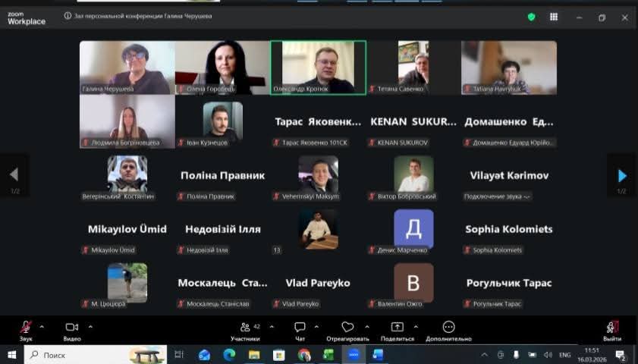This screenshot has height=364, width=638.
Task: Click the Отреагировать heart reaction icon
Action: click(347, 327)
